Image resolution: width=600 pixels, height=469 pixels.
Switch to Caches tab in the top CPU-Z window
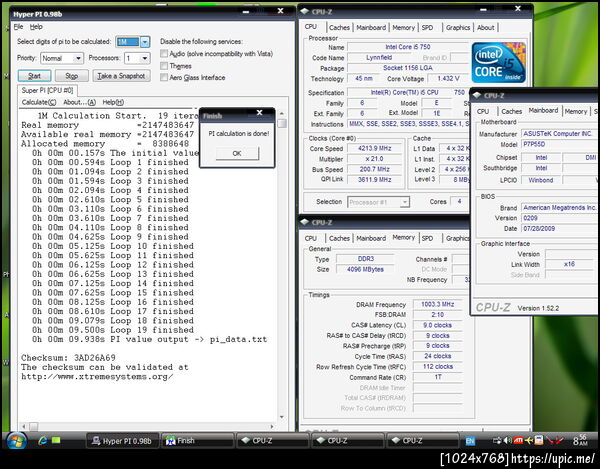pyautogui.click(x=339, y=28)
